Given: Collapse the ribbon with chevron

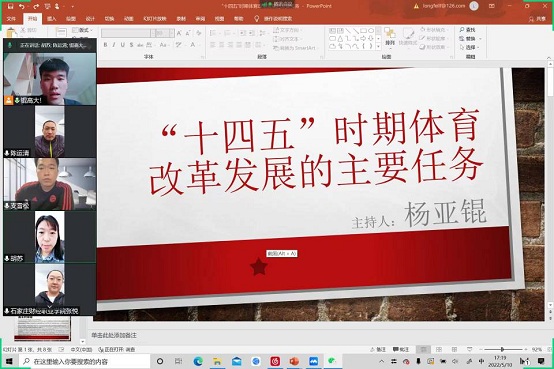Looking at the screenshot, I should point(549,58).
